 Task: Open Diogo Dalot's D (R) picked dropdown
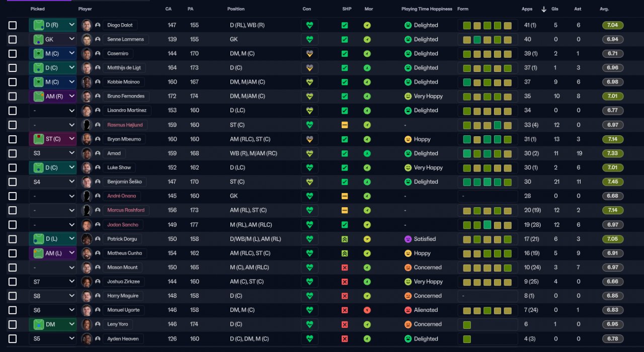53,25
